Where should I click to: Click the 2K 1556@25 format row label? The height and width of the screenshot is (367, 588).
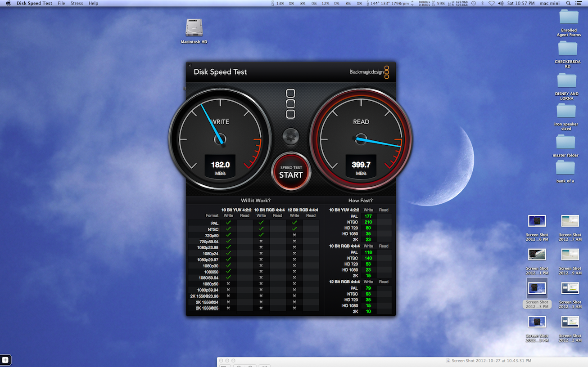point(207,308)
